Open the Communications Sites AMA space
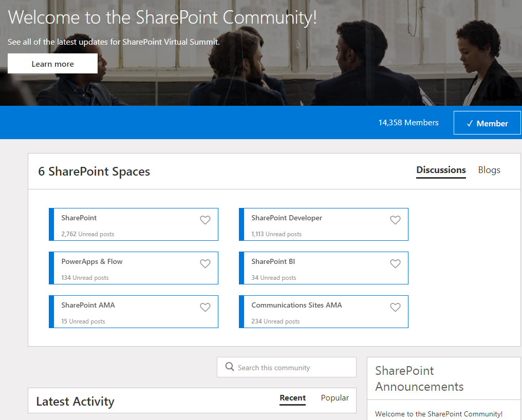This screenshot has width=522, height=420. pos(297,304)
